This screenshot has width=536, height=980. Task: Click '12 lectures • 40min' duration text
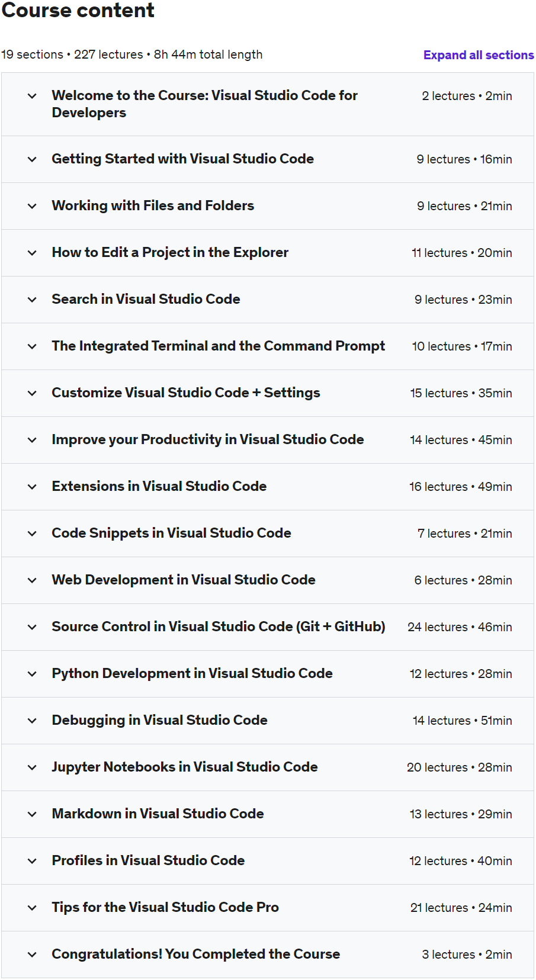coord(461,861)
